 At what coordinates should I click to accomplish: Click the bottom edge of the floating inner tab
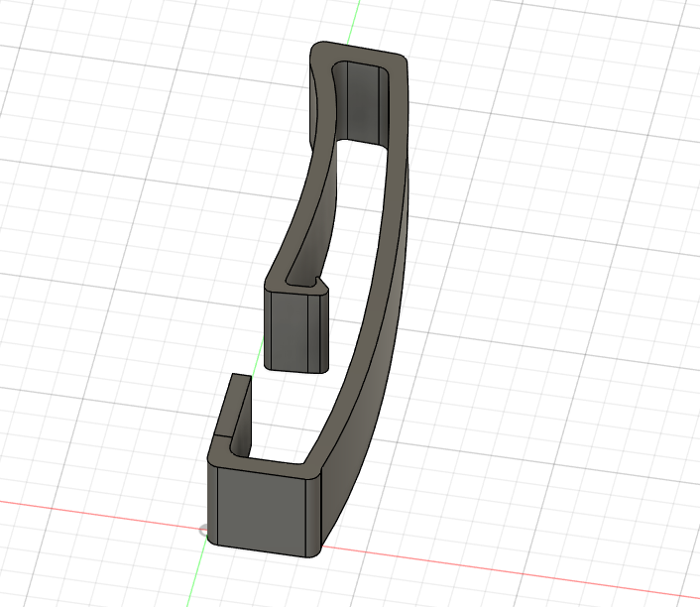292,371
